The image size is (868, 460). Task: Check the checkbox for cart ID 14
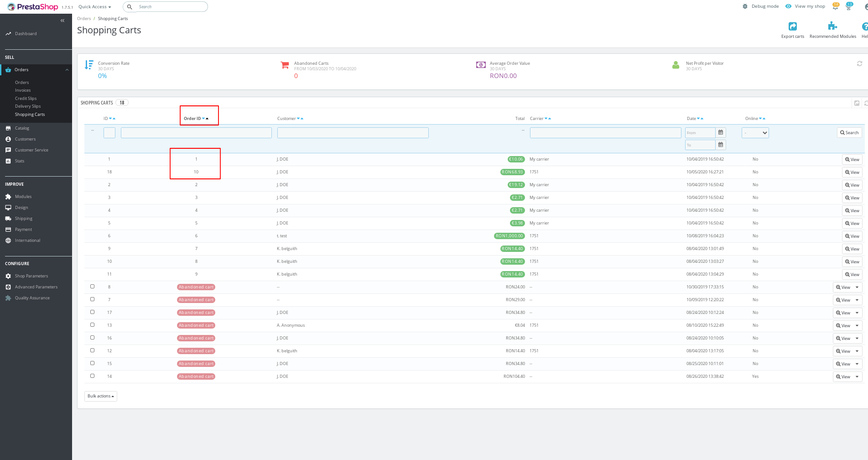click(x=92, y=376)
